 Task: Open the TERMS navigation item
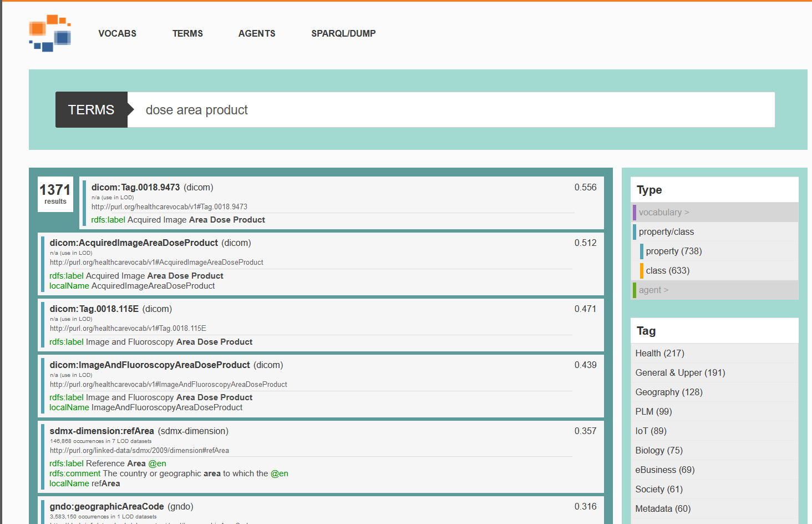(187, 34)
